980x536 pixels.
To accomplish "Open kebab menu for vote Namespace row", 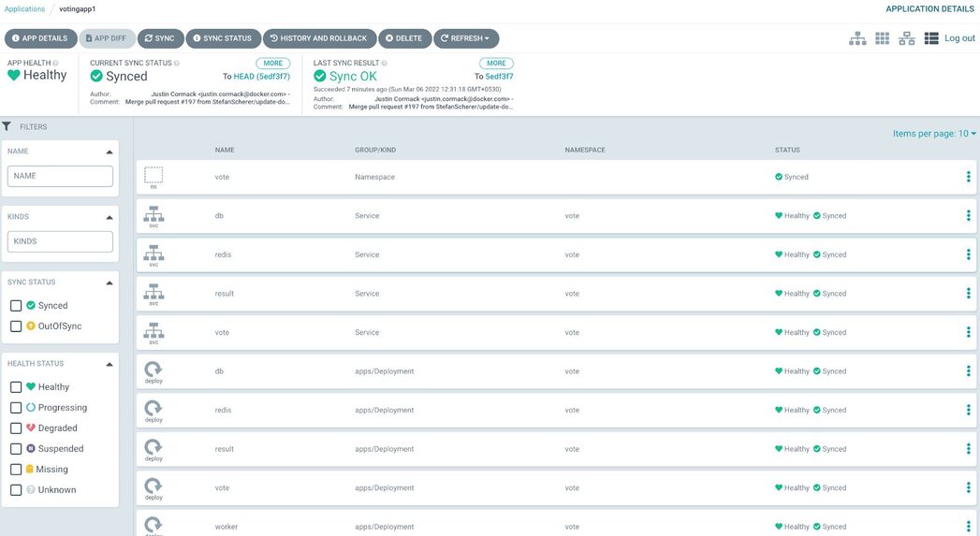I will (x=968, y=177).
